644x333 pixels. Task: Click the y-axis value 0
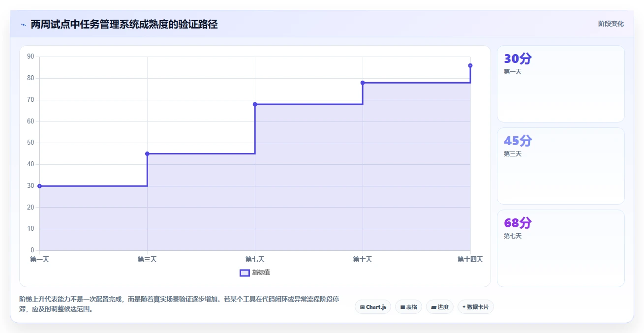pyautogui.click(x=32, y=250)
